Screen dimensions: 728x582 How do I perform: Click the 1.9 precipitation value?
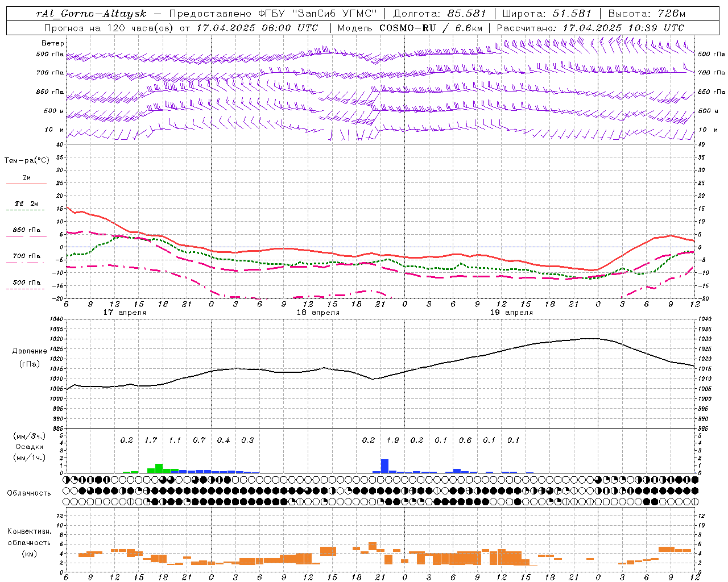coord(392,440)
